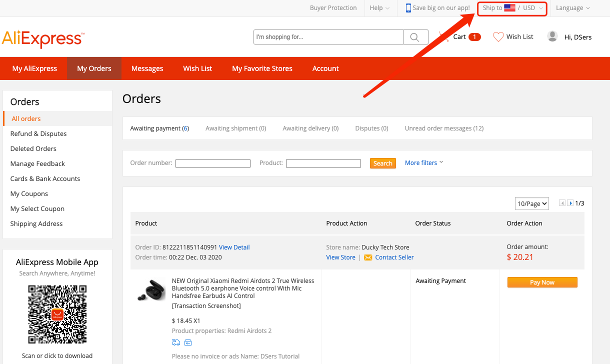Expand the Language dropdown
The image size is (610, 364).
[x=573, y=8]
